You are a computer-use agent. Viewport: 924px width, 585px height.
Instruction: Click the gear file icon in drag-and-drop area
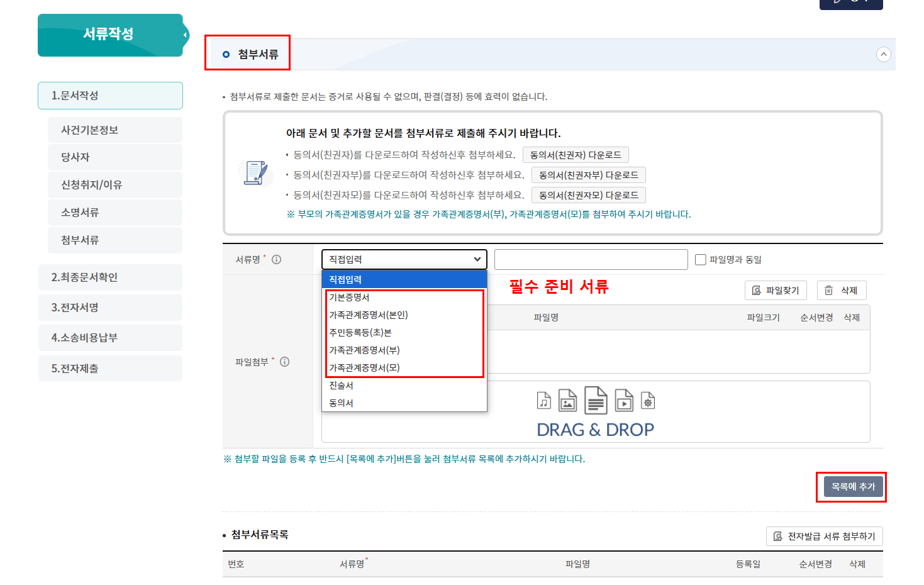click(648, 400)
